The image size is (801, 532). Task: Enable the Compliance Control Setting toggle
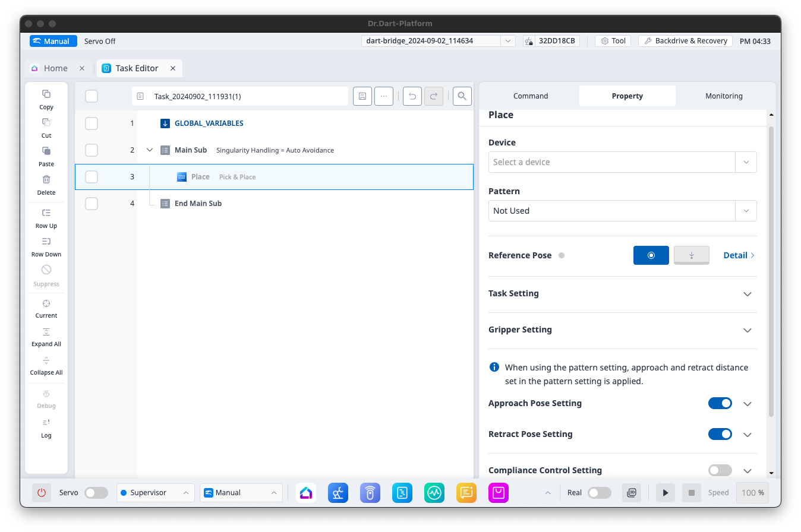pyautogui.click(x=720, y=470)
